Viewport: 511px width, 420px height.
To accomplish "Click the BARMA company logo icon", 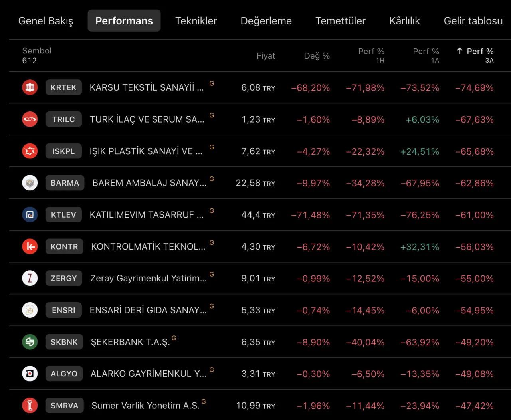I will click(30, 183).
